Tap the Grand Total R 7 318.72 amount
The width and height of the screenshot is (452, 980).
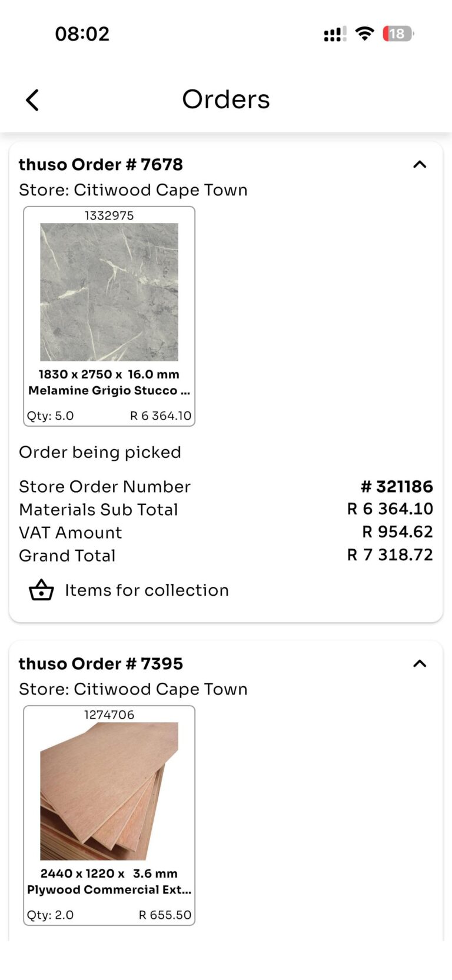click(390, 555)
